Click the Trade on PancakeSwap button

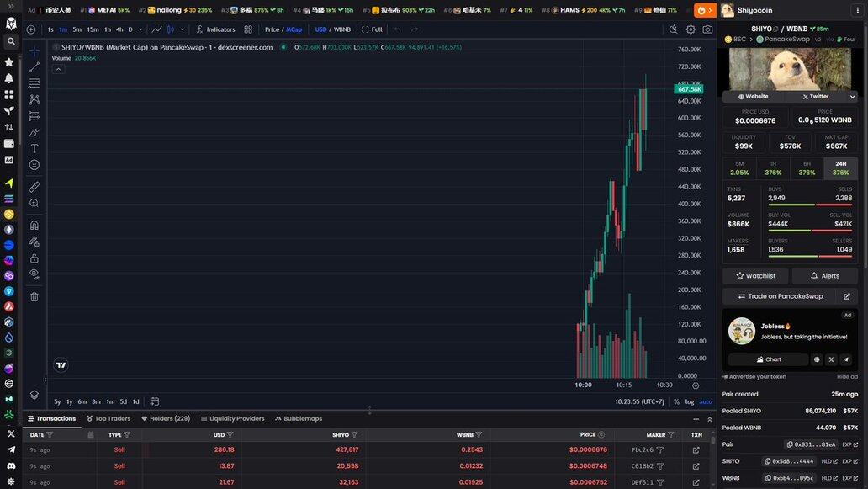(x=780, y=296)
